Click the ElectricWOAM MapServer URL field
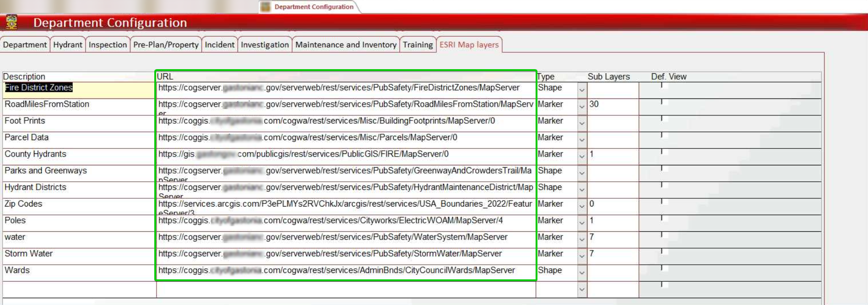 tap(346, 223)
